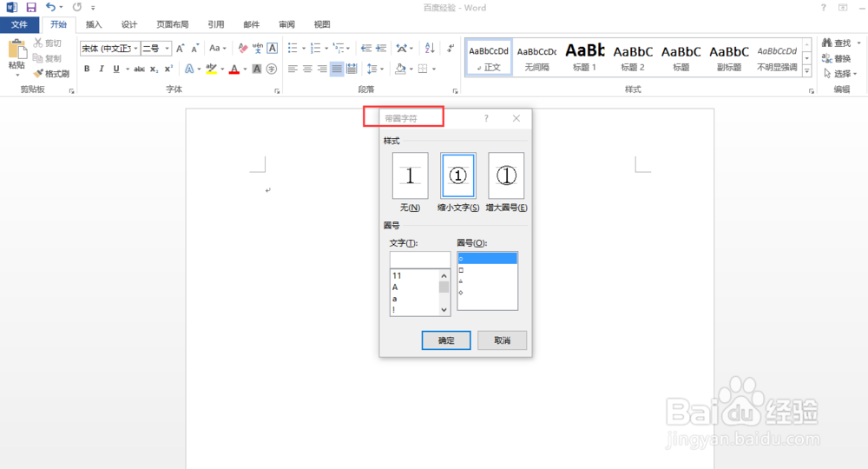The image size is (868, 469).
Task: Toggle italic formatting
Action: tap(102, 69)
